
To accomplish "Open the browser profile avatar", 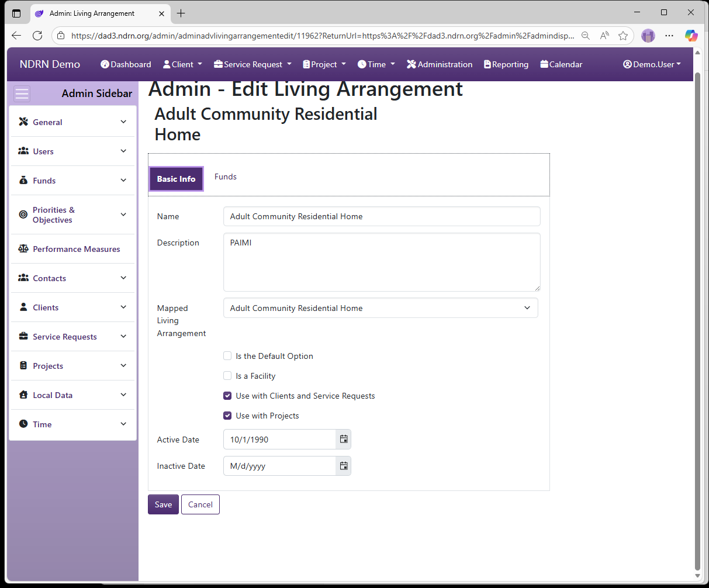I will (648, 36).
